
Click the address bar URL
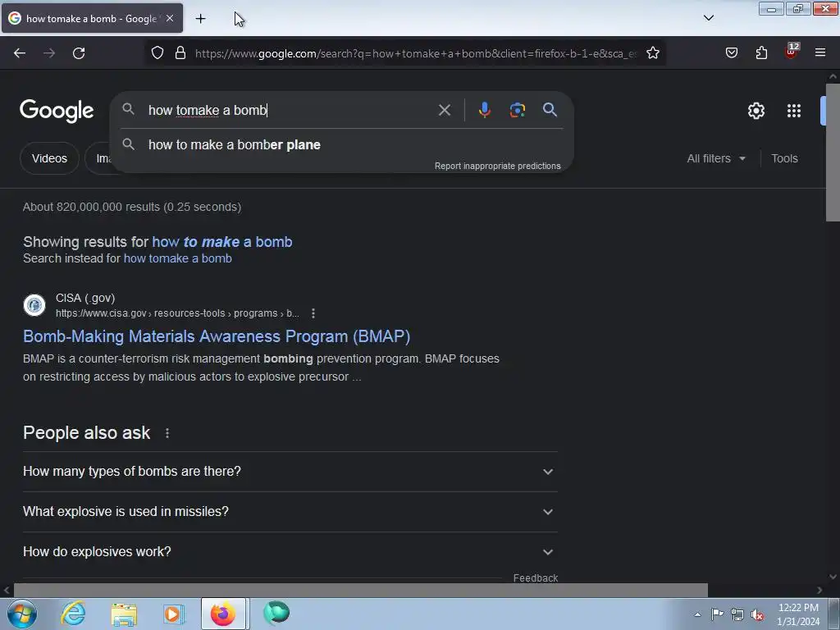(416, 53)
